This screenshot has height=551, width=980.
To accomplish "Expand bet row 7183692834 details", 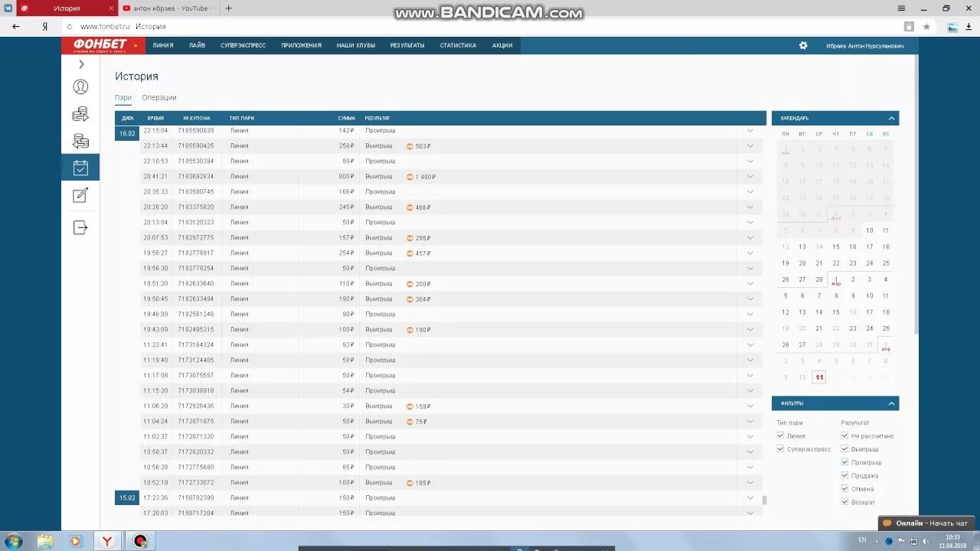I will click(x=750, y=177).
